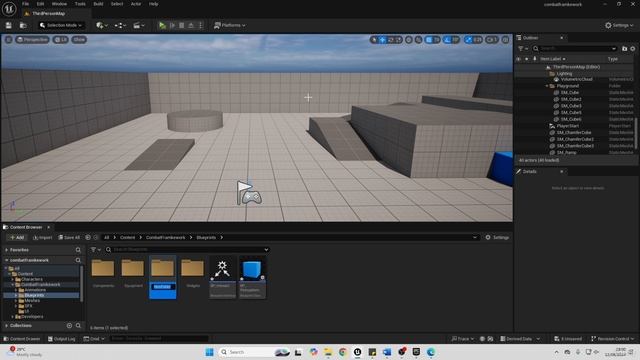Open the Tools menu
The height and width of the screenshot is (360, 640).
(80, 4)
